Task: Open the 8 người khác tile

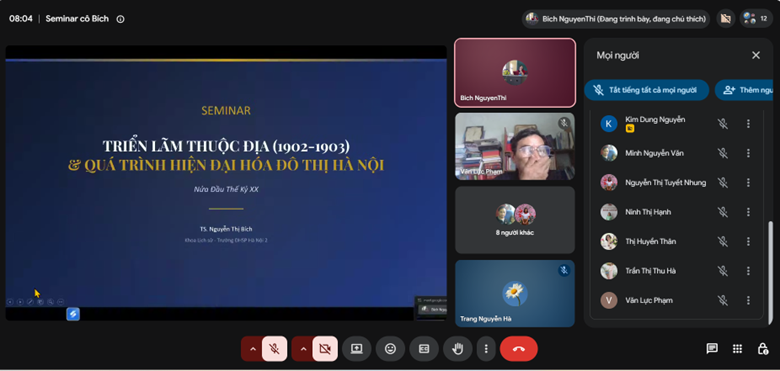Action: click(515, 220)
